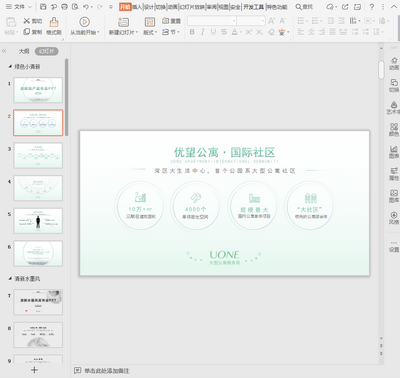This screenshot has height=378, width=400.
Task: Open the Animation (动画) side panel
Action: click(x=394, y=63)
